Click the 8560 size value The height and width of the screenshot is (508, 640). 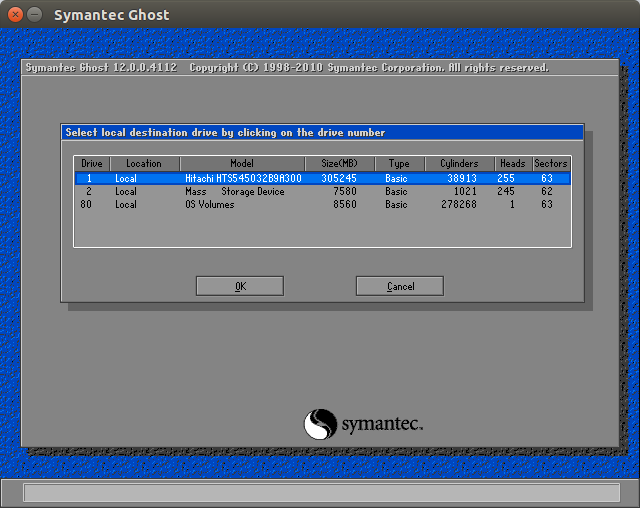pyautogui.click(x=344, y=204)
